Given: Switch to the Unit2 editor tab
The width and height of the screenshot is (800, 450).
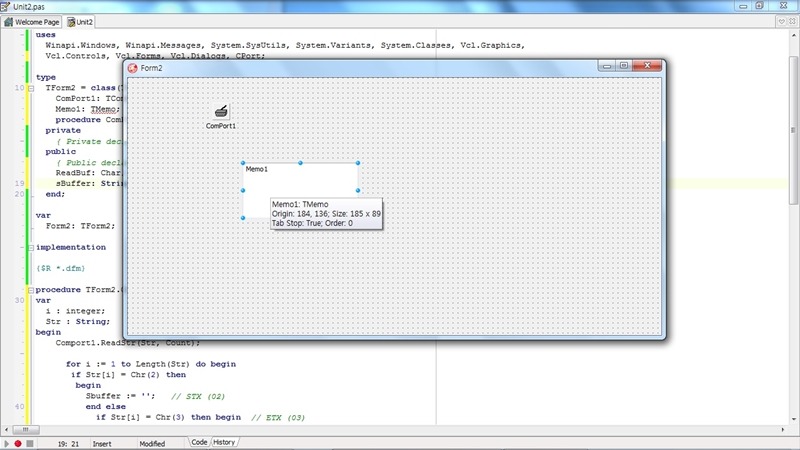Looking at the screenshot, I should pyautogui.click(x=82, y=21).
